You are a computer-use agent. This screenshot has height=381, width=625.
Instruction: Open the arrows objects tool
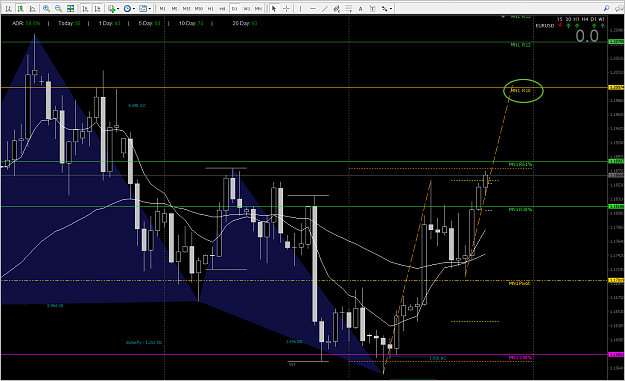coord(384,8)
